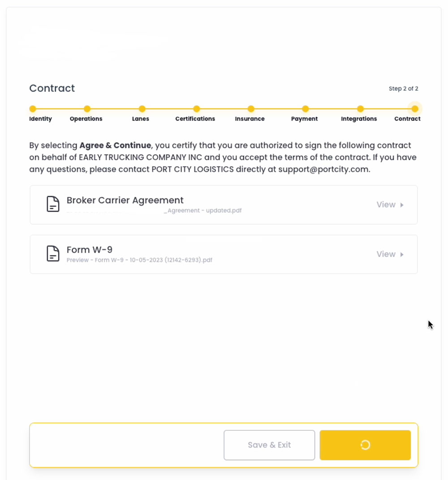Screen dimensions: 448x480
Task: Expand the Form W-9 view arrow
Action: pyautogui.click(x=402, y=254)
